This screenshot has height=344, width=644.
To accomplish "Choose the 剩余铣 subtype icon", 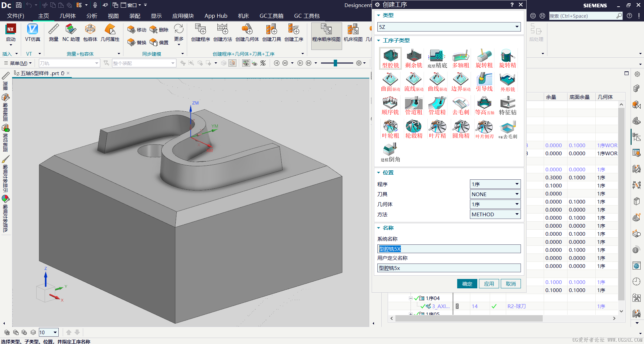I will tap(414, 58).
